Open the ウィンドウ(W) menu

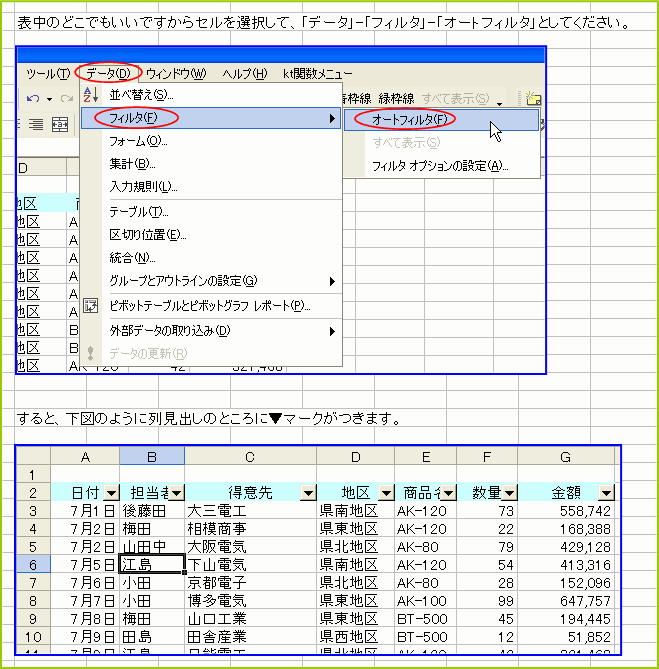(x=176, y=73)
